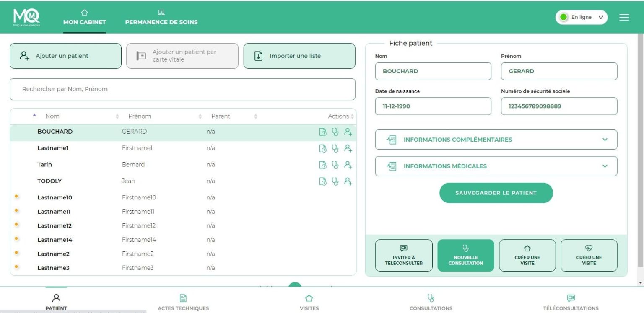This screenshot has width=644, height=313.
Task: Click Importer une liste button
Action: 299,56
